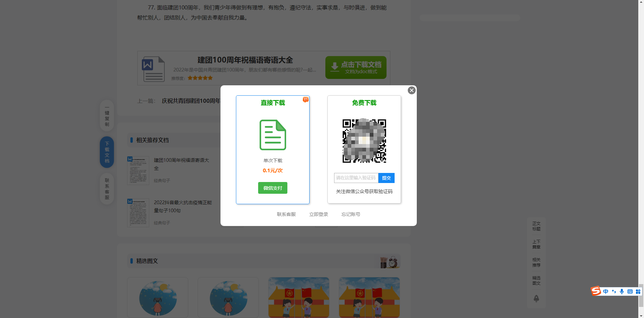Screen dimensions: 644x318
Task: Open the Sogou toolbox grid icon
Action: tap(638, 291)
